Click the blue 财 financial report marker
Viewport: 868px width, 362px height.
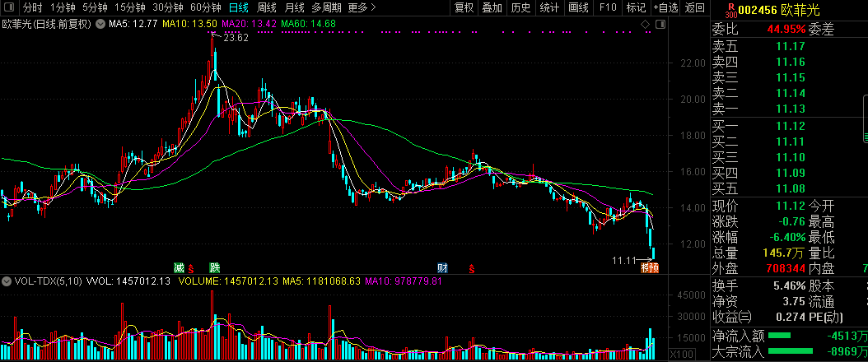coord(442,268)
